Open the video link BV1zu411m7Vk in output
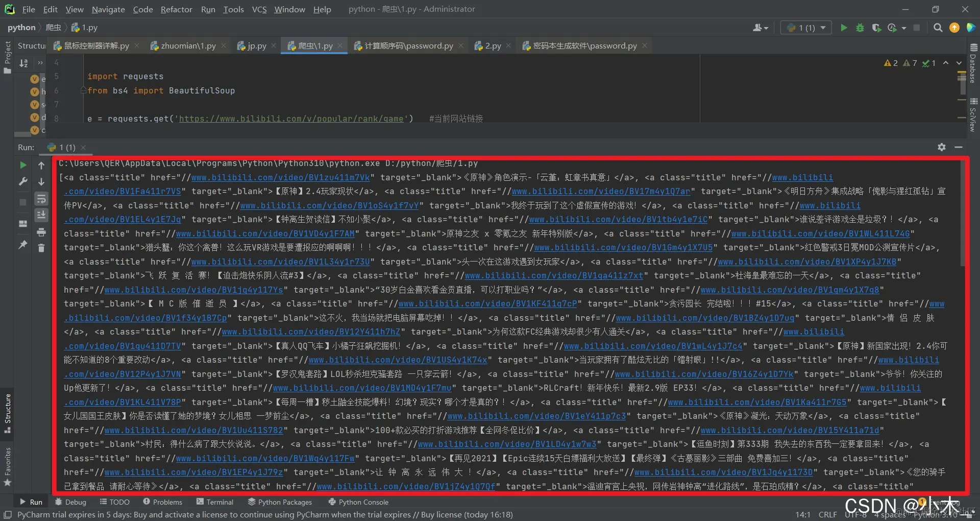 click(281, 178)
